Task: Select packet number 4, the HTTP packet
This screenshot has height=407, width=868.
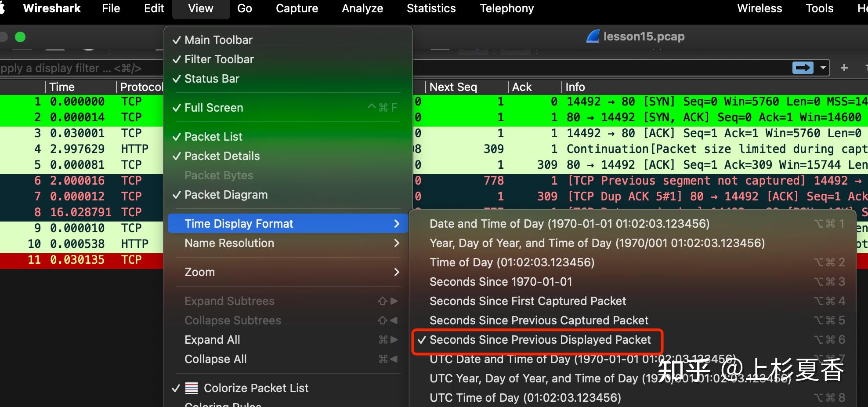Action: click(79, 149)
